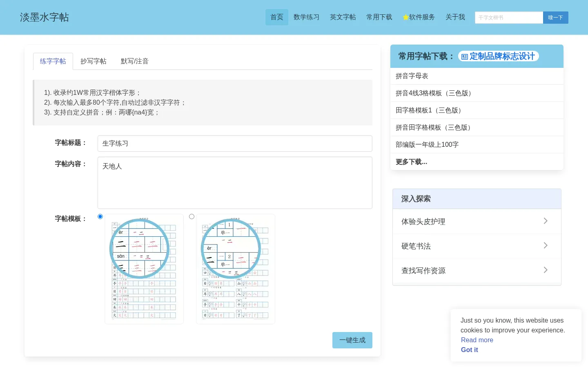Dismiss cookie notice with Got it
Viewport: 588px width, 368px height.
coord(470,350)
